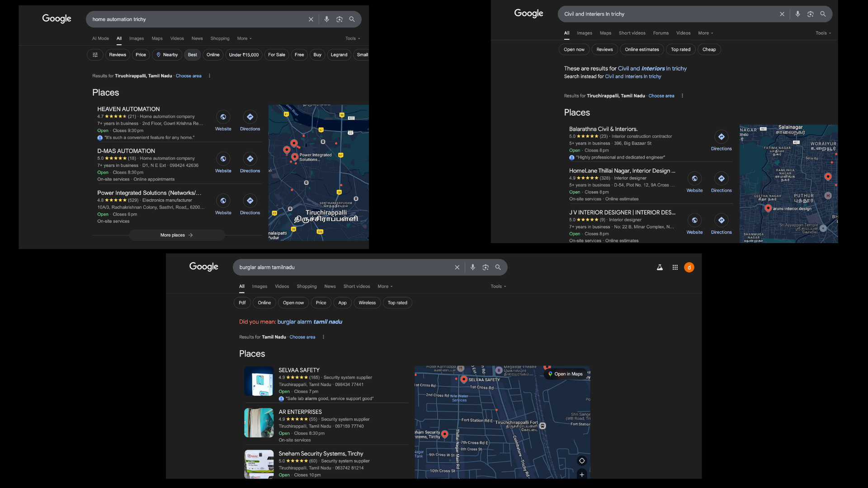
Task: Clear the 'Civil and Interiers' search query
Action: 782,14
